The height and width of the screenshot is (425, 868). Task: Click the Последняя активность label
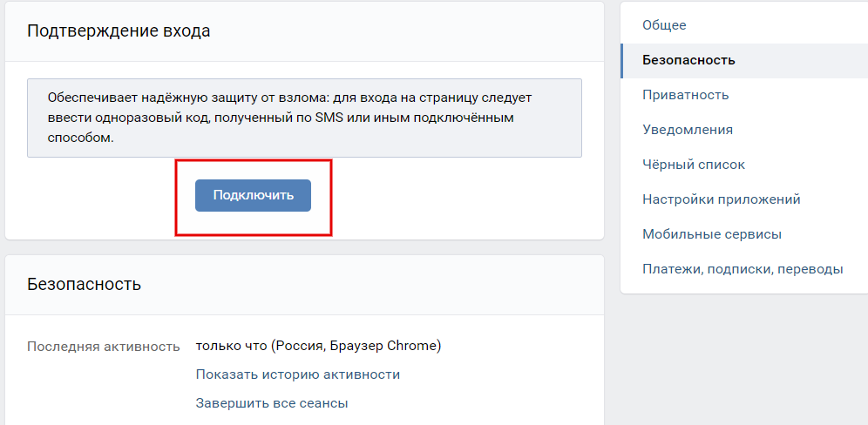coord(104,347)
